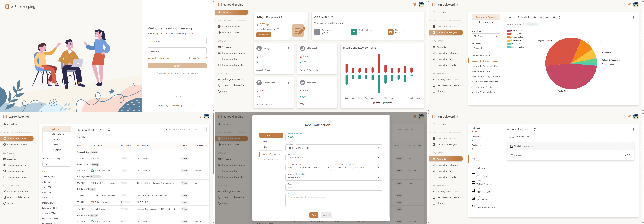Select the Credit Card account category icon
The image size is (644, 224).
tap(473, 175)
